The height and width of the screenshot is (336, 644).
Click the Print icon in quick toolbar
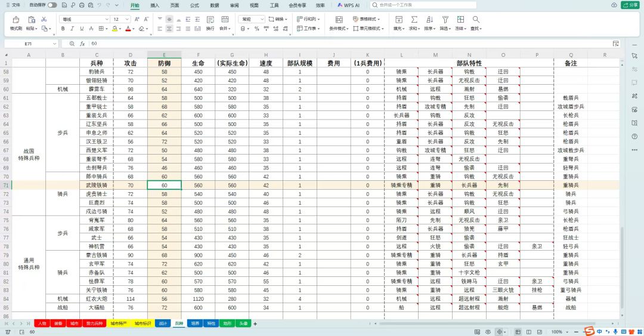click(81, 5)
